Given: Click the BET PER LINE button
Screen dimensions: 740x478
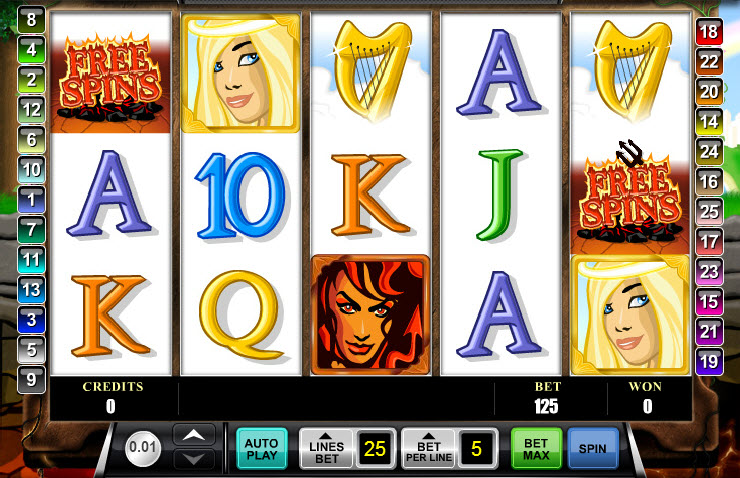Looking at the screenshot, I should pyautogui.click(x=429, y=449).
